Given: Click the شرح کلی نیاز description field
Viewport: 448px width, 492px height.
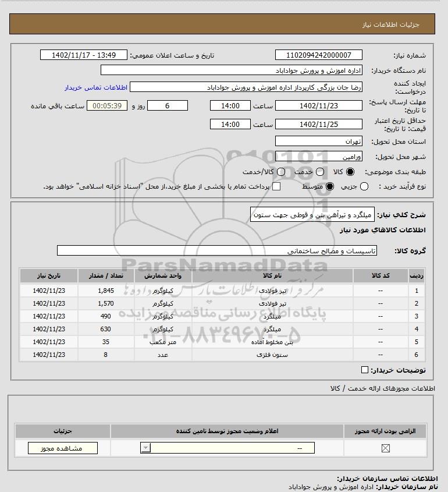Looking at the screenshot, I should point(312,215).
